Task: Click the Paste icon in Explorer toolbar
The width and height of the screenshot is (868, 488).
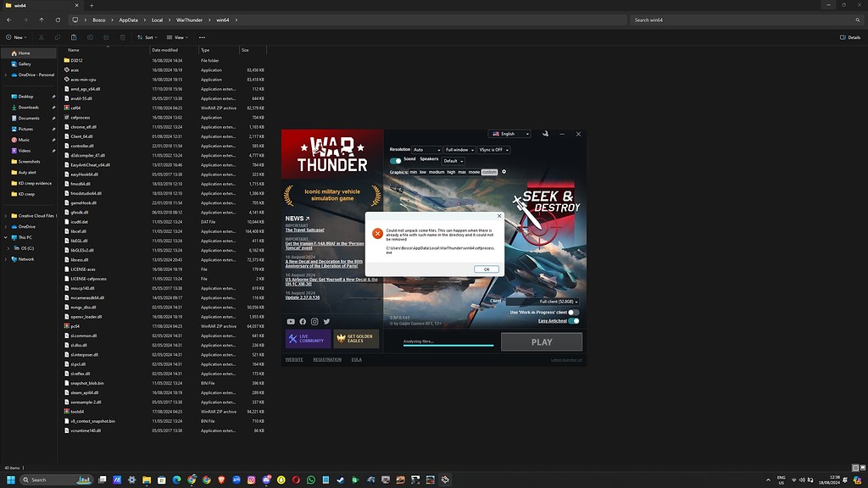Action: [74, 37]
